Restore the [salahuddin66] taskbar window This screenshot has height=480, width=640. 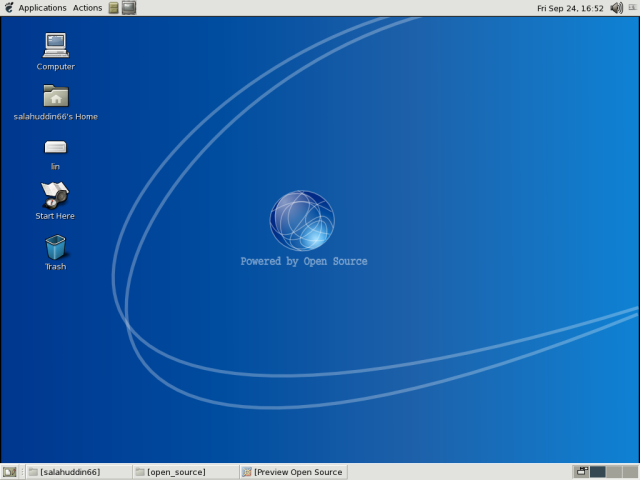[79, 472]
